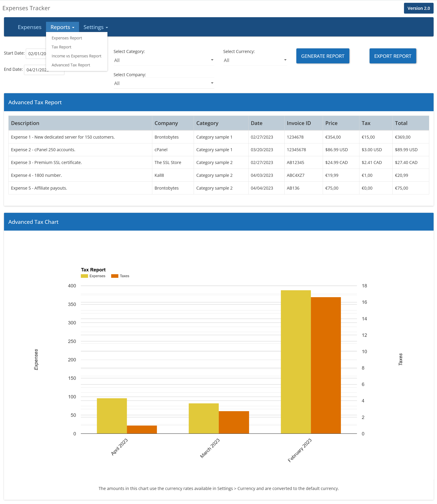This screenshot has height=504, width=437.
Task: Toggle orange Taxes legend swatch
Action: point(115,276)
